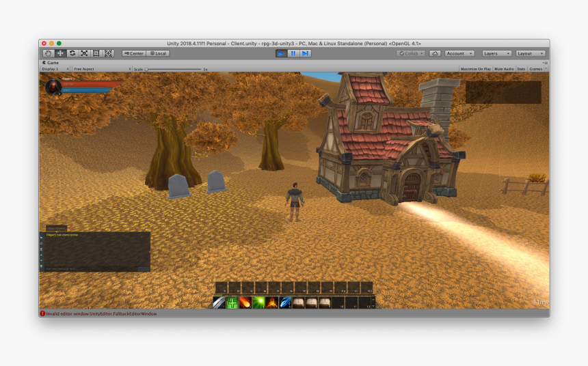
Task: Click chat scroll-up arrow icon
Action: (x=41, y=255)
